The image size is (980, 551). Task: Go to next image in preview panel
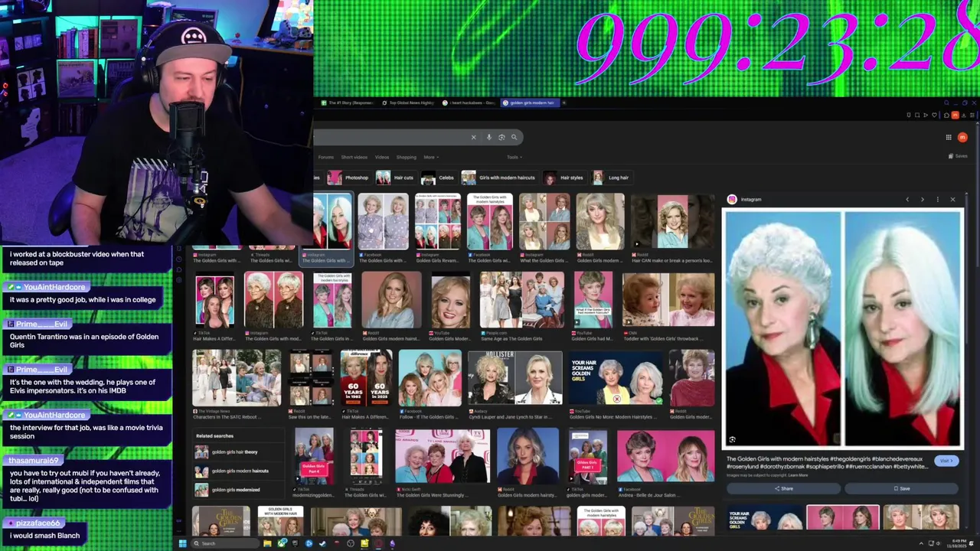pos(922,200)
